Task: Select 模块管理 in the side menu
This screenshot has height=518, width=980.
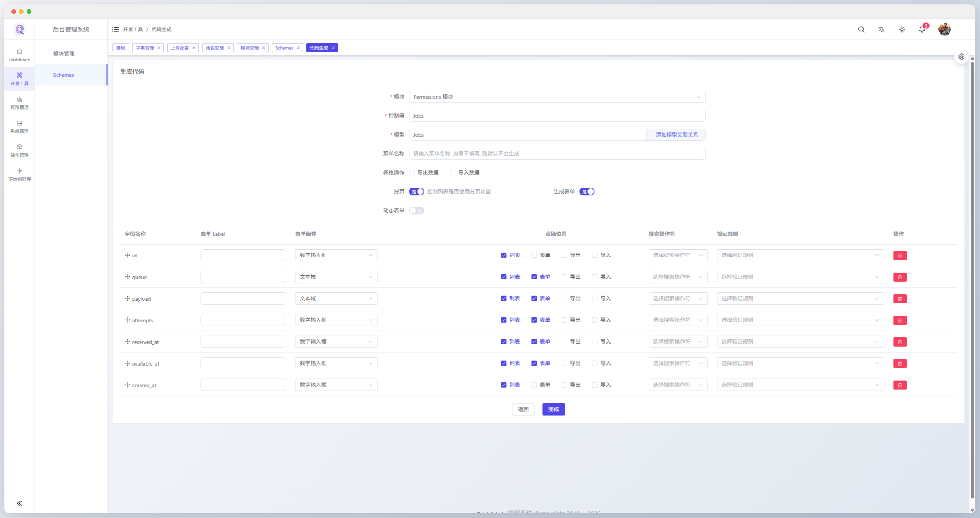Action: (x=64, y=53)
